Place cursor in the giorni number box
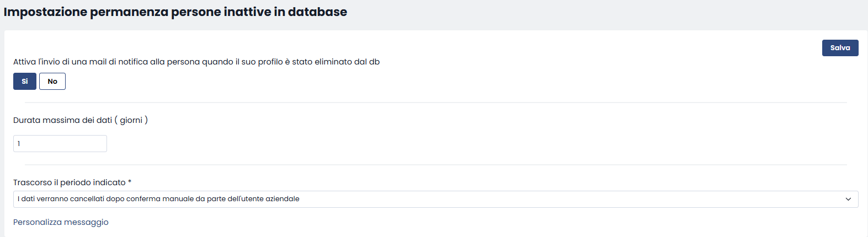Viewport: 868px width, 237px height. [60, 144]
